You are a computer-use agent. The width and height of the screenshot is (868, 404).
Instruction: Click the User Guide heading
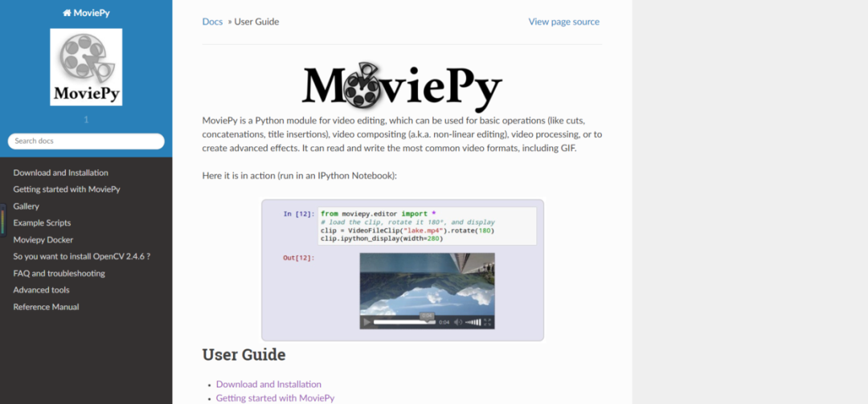tap(244, 355)
